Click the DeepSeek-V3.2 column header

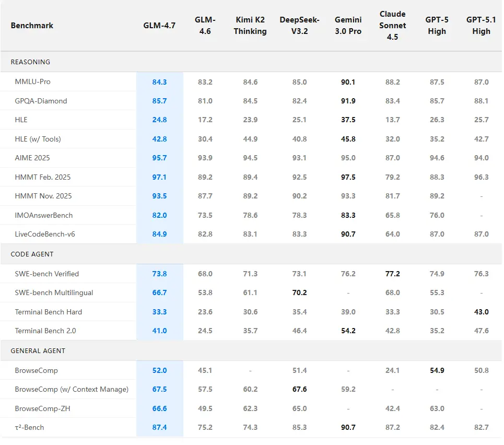point(299,25)
